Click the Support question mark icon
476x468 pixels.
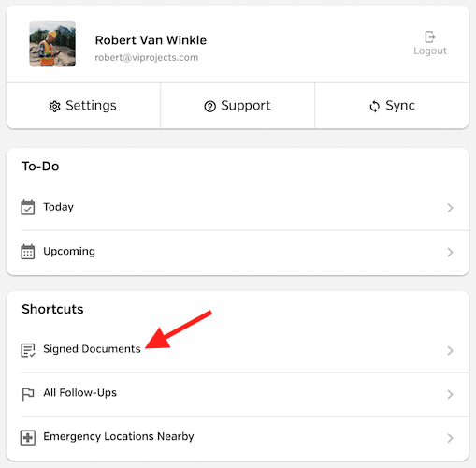209,107
